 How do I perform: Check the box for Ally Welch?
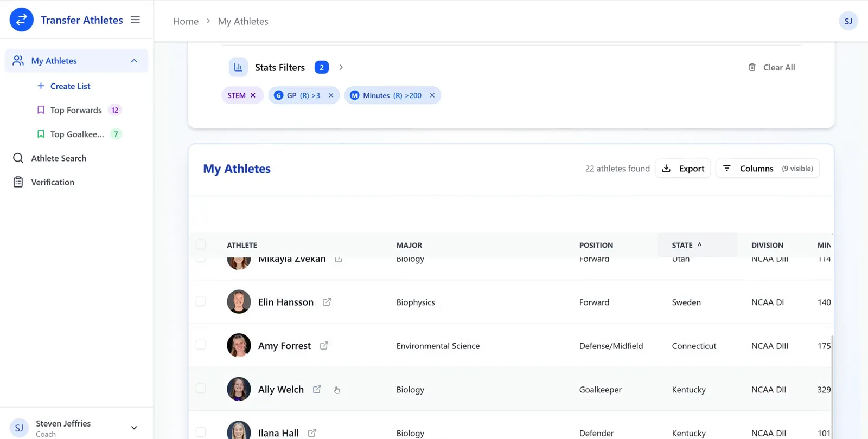click(x=201, y=389)
